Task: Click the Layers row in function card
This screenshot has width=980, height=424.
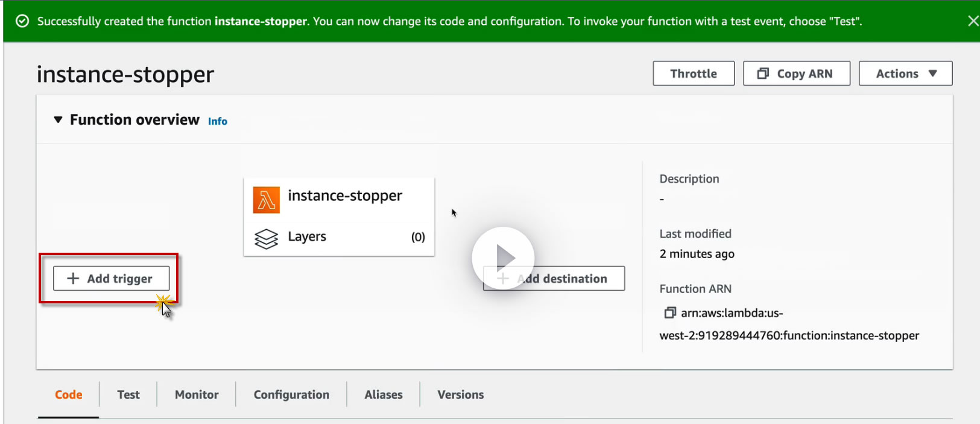Action: [339, 237]
